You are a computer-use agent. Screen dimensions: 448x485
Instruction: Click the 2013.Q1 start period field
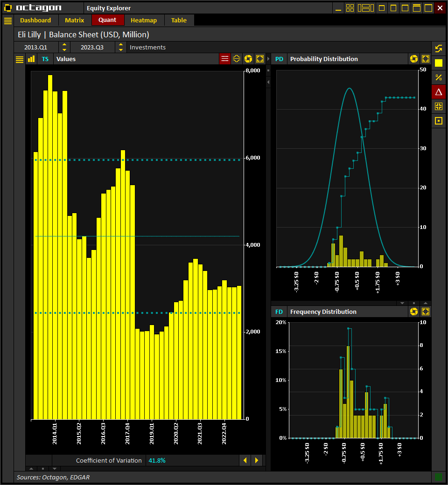[36, 47]
